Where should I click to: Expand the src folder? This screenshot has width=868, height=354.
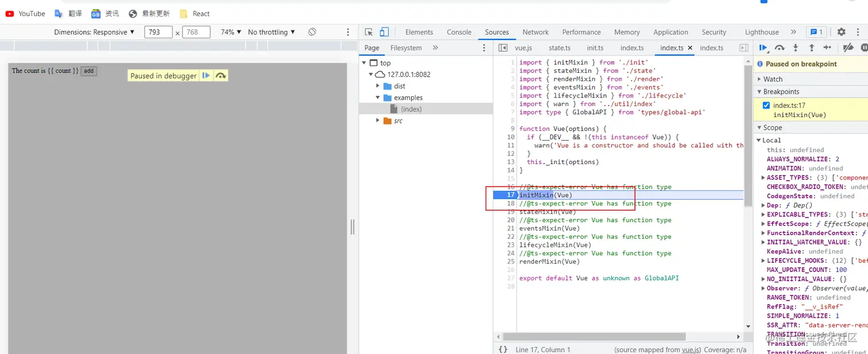[x=378, y=120]
